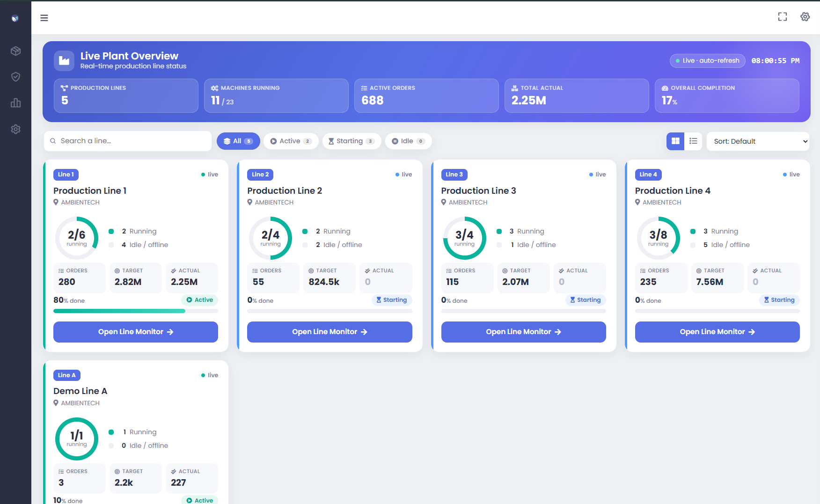
Task: Click the 2.82M target value
Action: tap(128, 282)
